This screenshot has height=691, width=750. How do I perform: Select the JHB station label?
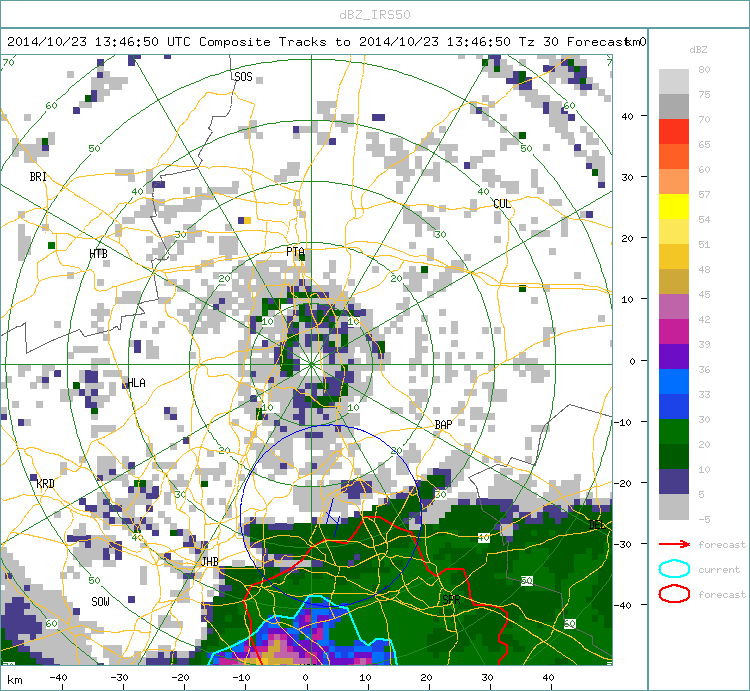[210, 561]
